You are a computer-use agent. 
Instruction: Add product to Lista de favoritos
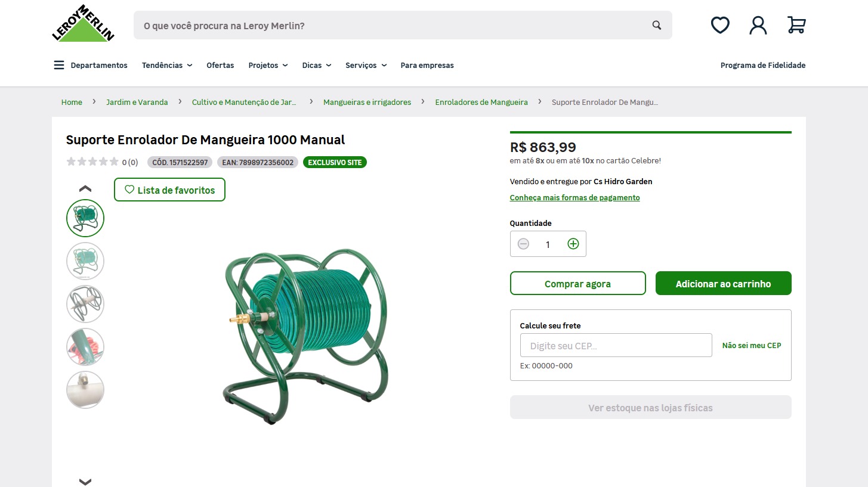pyautogui.click(x=169, y=190)
